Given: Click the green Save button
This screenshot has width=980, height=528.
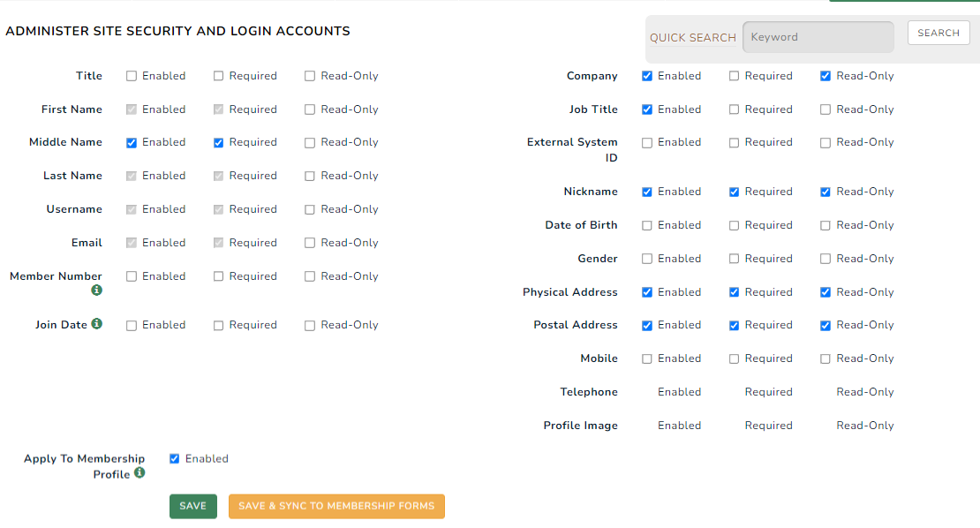Looking at the screenshot, I should [x=192, y=506].
